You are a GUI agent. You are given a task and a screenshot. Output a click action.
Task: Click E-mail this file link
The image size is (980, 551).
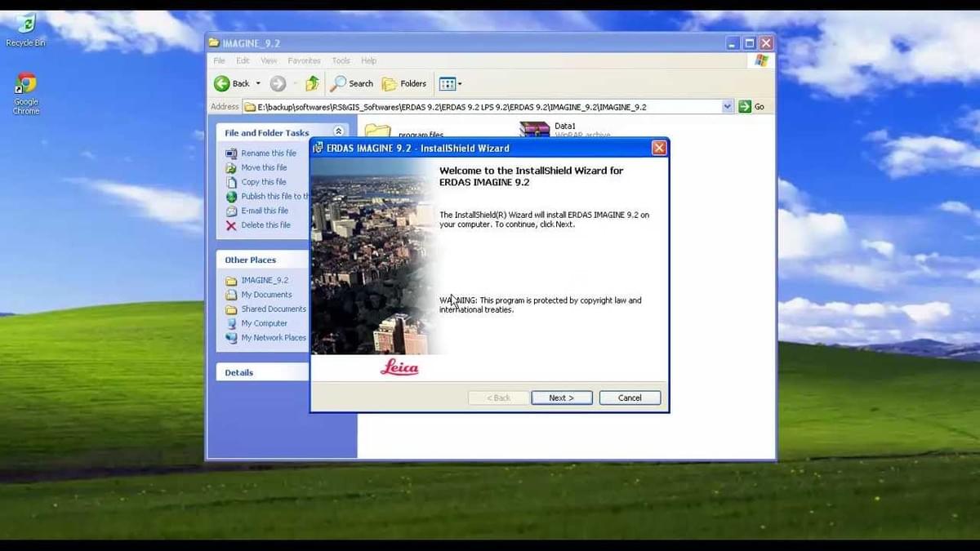click(x=265, y=211)
